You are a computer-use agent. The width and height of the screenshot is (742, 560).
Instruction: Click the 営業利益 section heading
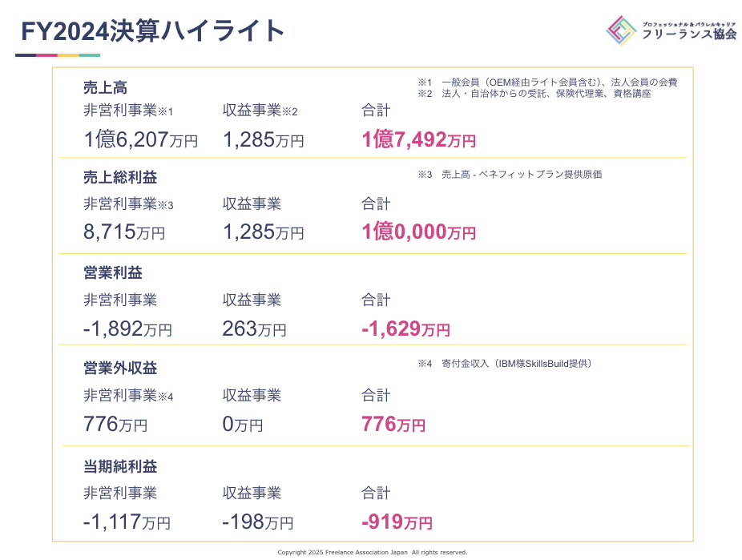click(x=112, y=273)
